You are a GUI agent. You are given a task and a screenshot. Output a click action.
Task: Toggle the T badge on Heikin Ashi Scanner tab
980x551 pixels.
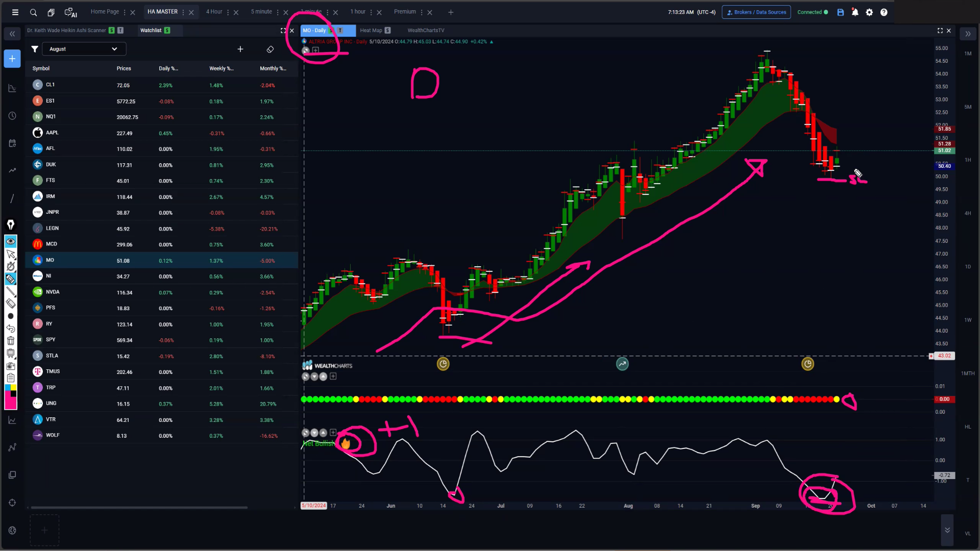120,31
